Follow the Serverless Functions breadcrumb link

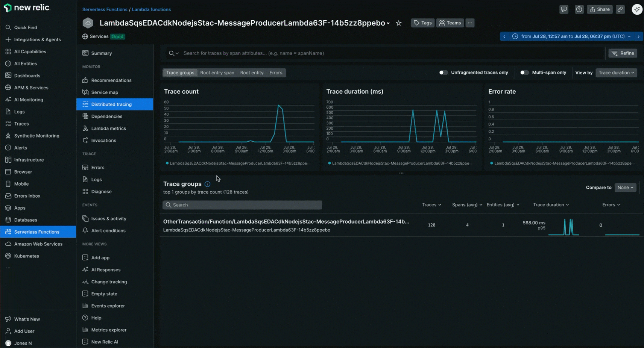coord(105,9)
